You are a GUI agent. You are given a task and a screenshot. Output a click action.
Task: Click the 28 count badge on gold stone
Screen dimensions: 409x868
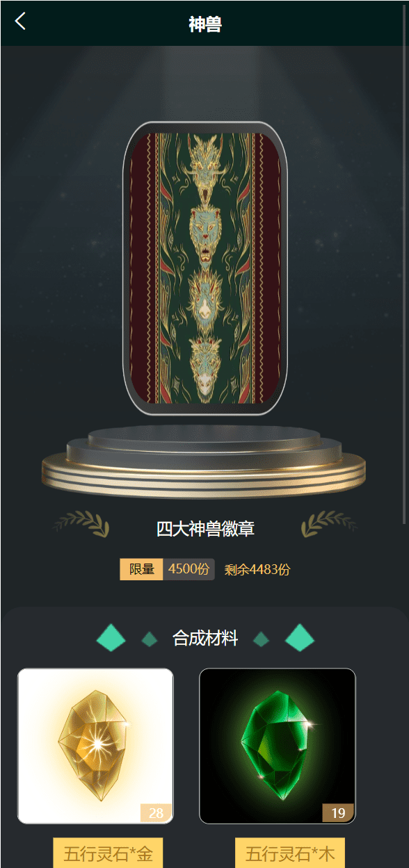[156, 813]
